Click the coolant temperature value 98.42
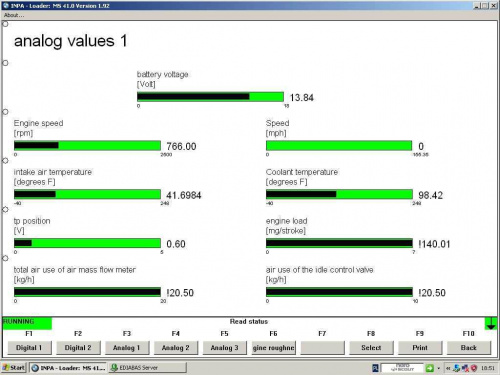 [x=430, y=195]
